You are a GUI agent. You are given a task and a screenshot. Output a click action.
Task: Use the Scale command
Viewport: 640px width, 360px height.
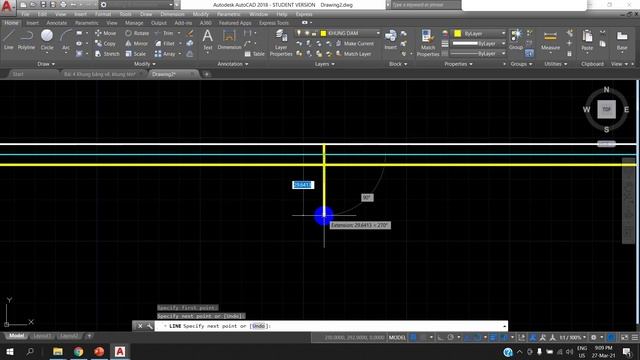(136, 53)
